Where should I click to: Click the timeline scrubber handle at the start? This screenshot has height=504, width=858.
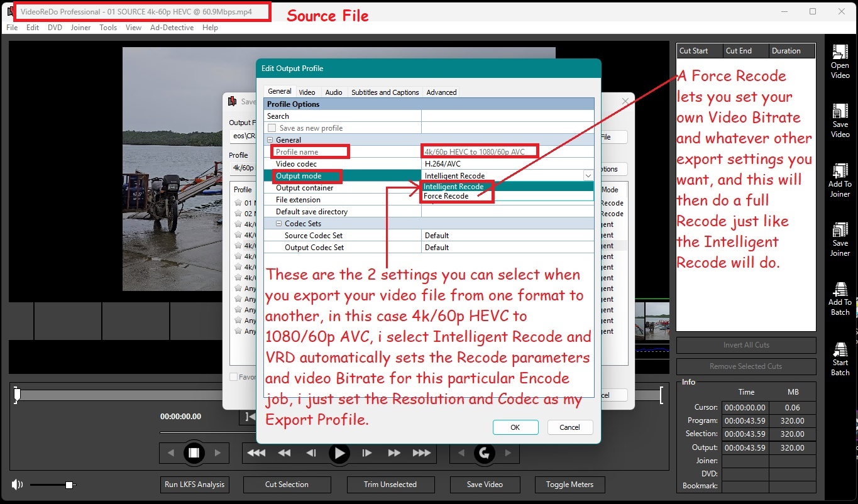click(18, 395)
